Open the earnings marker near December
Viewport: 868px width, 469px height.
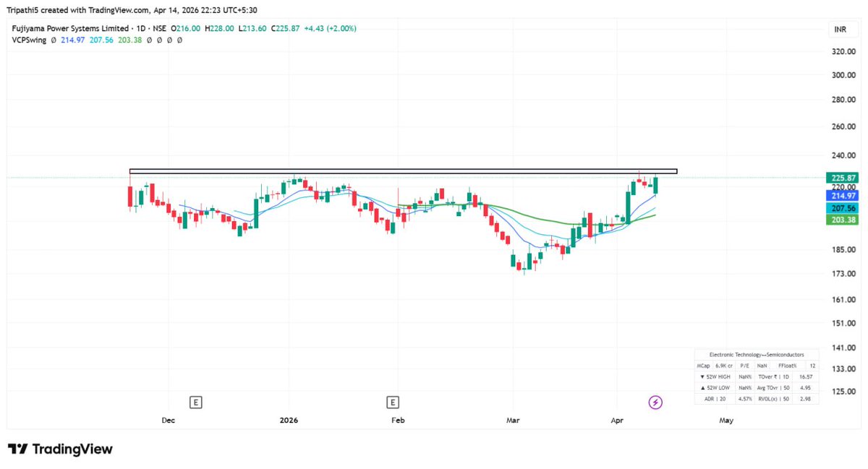[x=195, y=402]
